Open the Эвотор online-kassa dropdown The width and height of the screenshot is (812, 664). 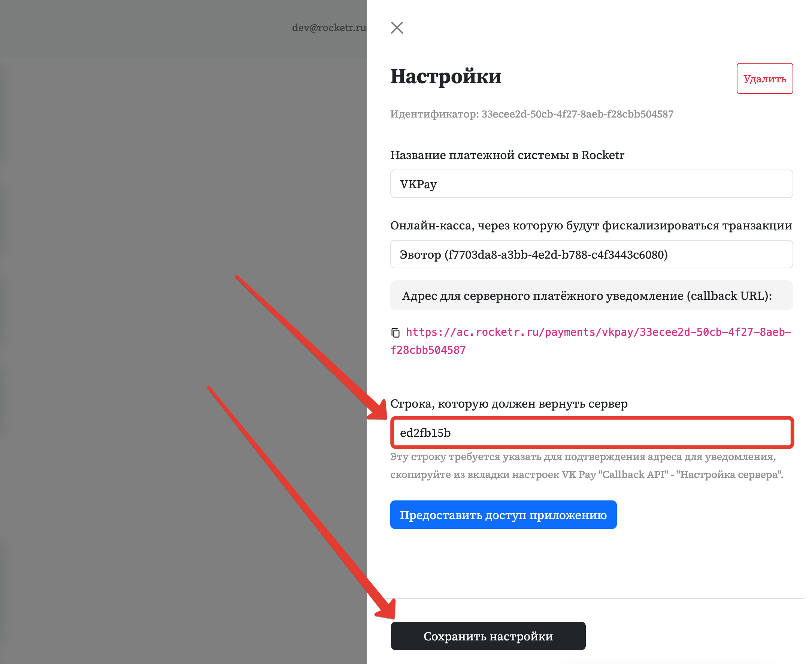[591, 255]
